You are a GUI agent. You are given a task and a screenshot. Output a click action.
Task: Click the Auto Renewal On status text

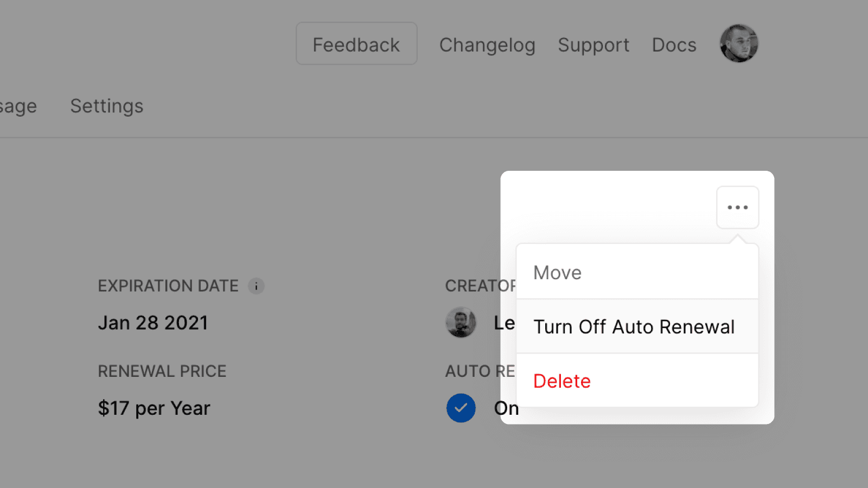click(x=505, y=408)
